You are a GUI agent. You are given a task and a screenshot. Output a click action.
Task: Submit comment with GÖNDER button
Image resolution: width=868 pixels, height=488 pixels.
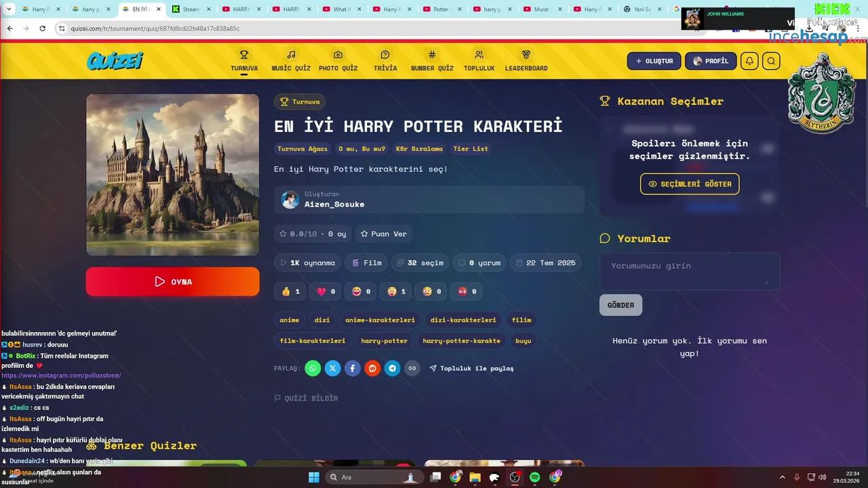click(620, 305)
